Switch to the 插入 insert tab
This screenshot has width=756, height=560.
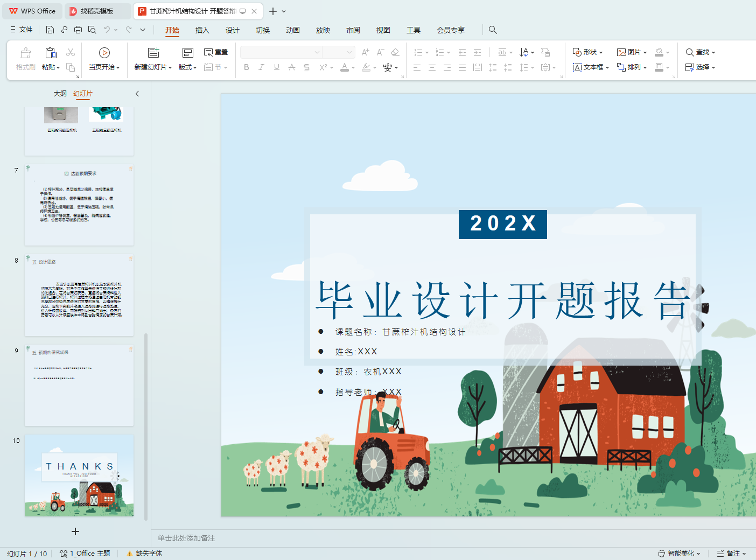click(x=202, y=30)
